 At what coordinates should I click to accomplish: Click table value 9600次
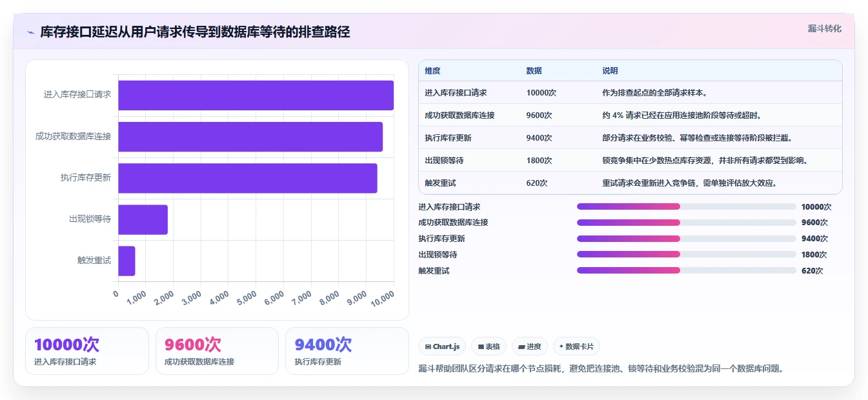point(540,115)
